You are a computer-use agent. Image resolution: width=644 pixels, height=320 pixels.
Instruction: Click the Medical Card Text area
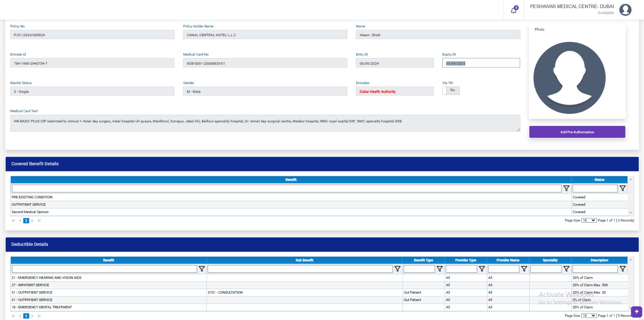tap(265, 124)
